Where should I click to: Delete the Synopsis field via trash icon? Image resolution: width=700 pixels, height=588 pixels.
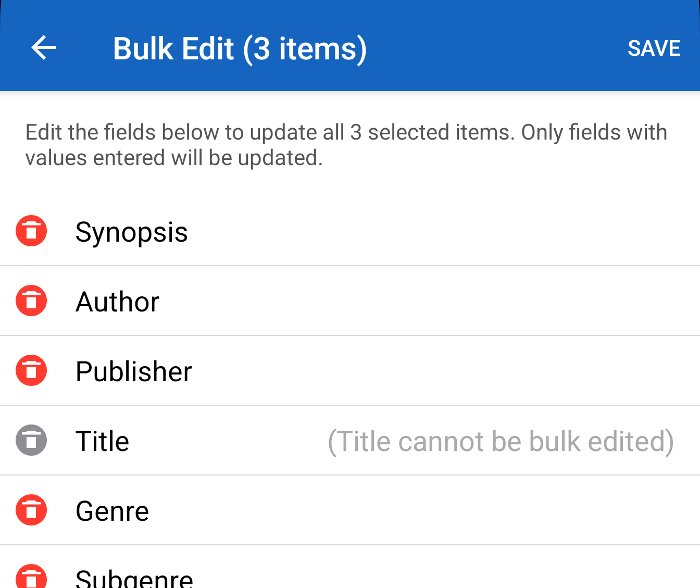coord(31,231)
